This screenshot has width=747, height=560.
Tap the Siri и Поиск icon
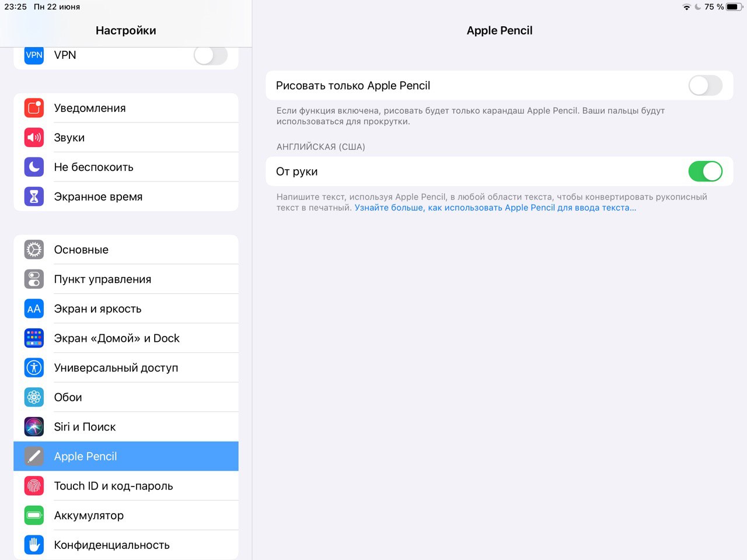(34, 427)
